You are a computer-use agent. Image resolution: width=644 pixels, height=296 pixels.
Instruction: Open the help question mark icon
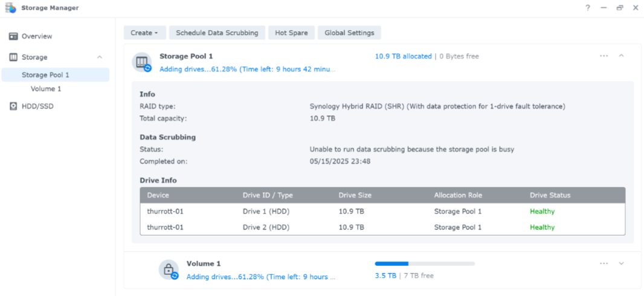(x=588, y=8)
